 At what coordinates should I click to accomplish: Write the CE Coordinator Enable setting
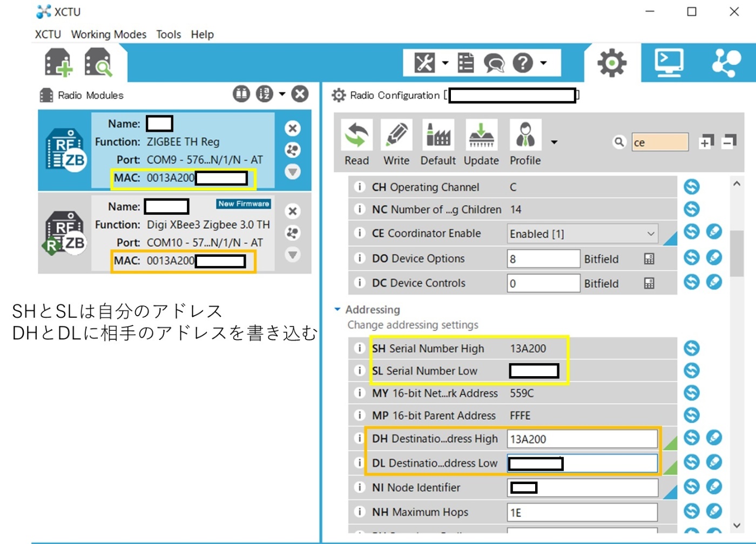pyautogui.click(x=714, y=232)
